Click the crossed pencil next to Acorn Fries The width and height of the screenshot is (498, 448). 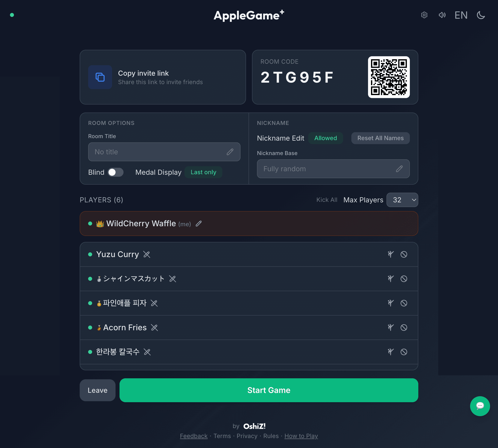point(154,328)
